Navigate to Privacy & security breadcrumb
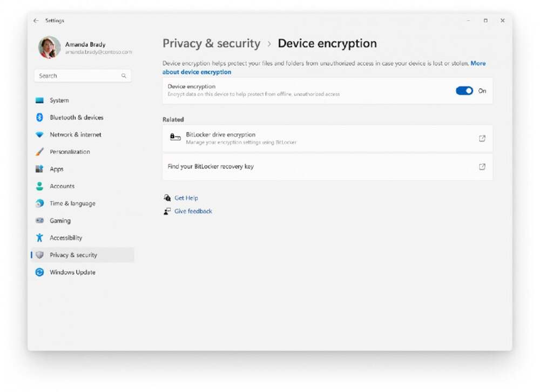Viewport: 540px width, 392px height. click(212, 43)
